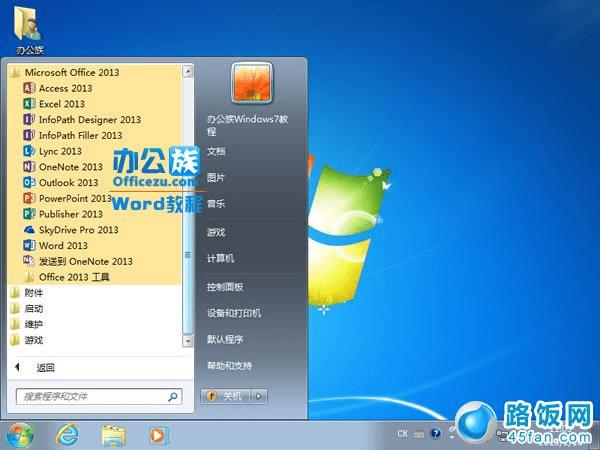The image size is (600, 450).
Task: Launch Publisher 2013
Action: (63, 214)
